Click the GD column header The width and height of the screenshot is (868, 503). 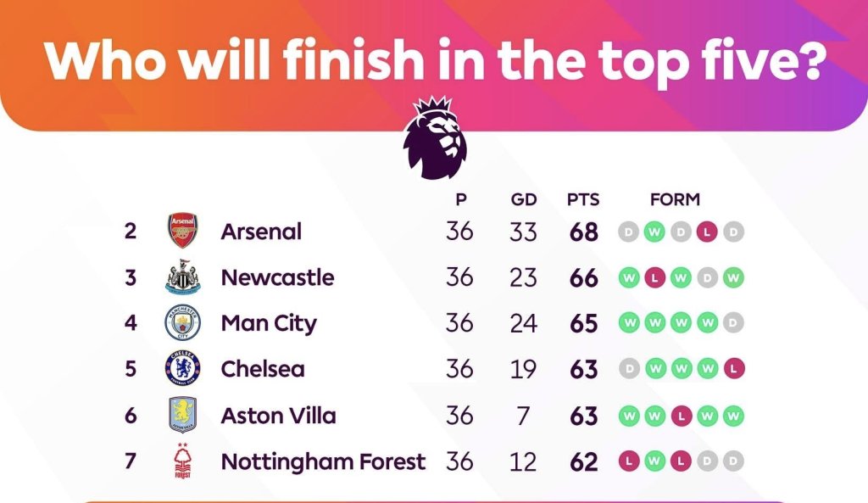click(524, 199)
